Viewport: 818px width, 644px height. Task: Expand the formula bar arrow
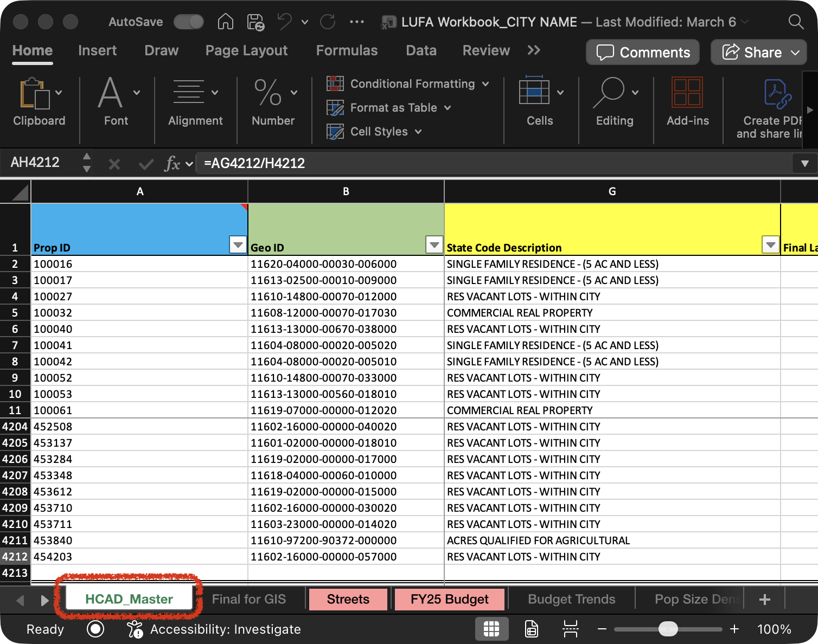coord(805,163)
